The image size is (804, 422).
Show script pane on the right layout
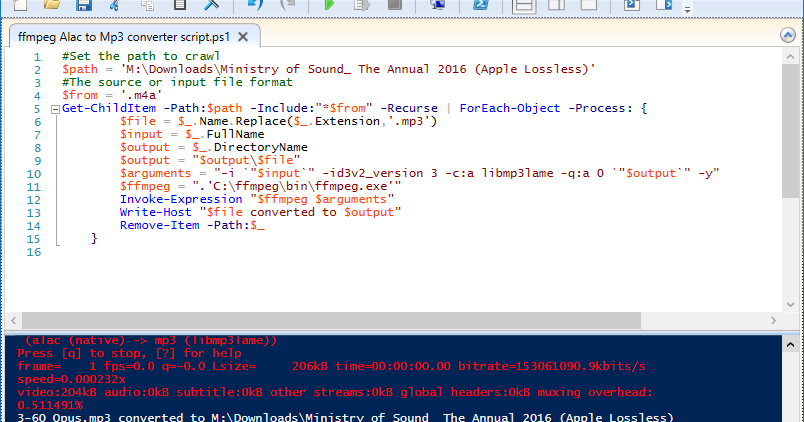tap(556, 5)
